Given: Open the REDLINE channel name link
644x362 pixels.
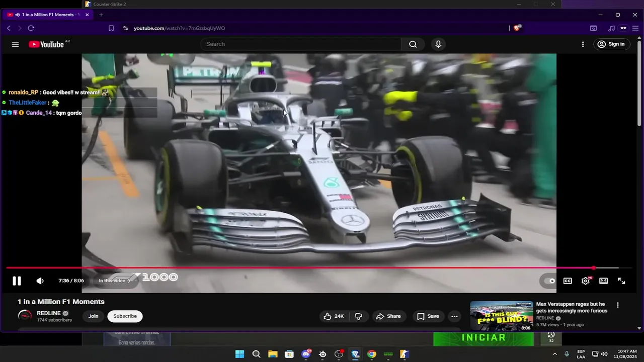Looking at the screenshot, I should (49, 313).
